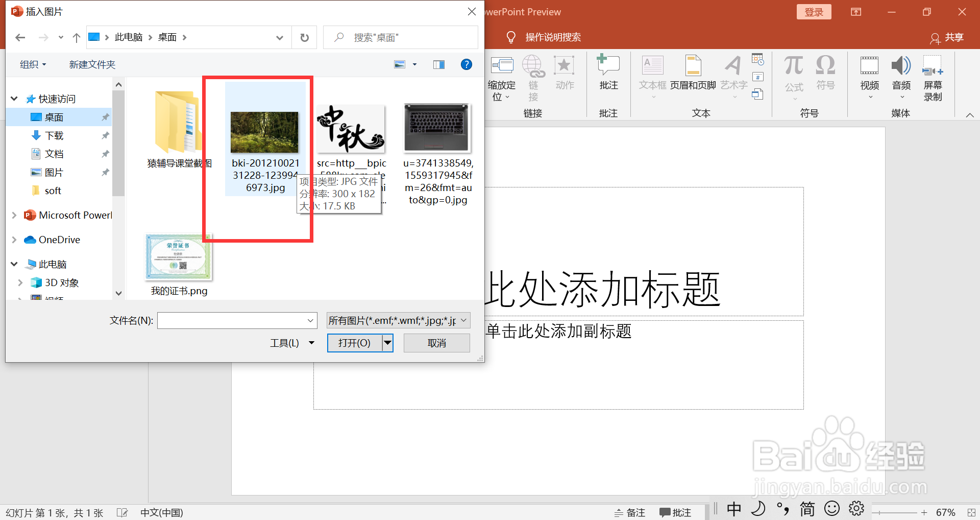Insert a 符号 symbol
This screenshot has height=520, width=980.
(x=825, y=73)
